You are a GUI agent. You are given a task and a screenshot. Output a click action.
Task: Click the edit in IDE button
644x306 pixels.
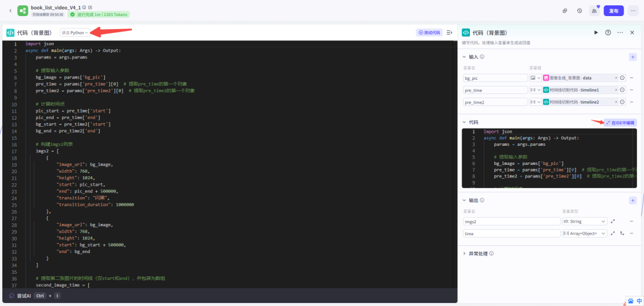[620, 122]
